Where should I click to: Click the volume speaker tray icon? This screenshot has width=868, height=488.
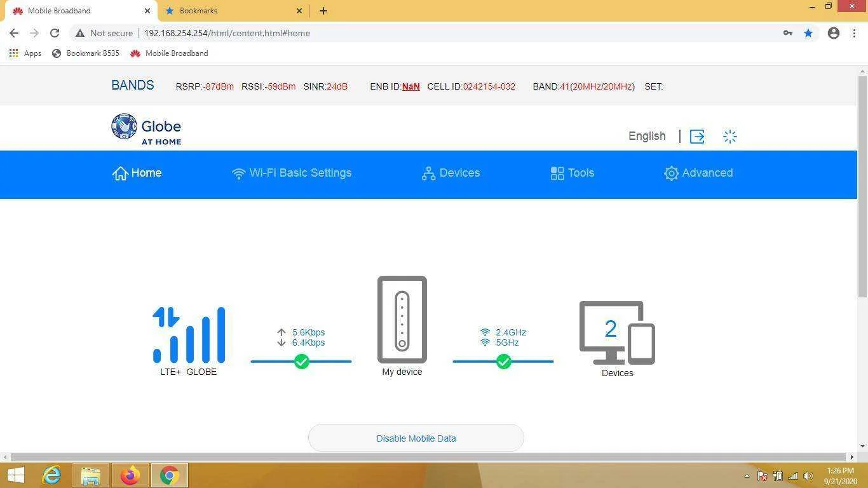pyautogui.click(x=808, y=476)
